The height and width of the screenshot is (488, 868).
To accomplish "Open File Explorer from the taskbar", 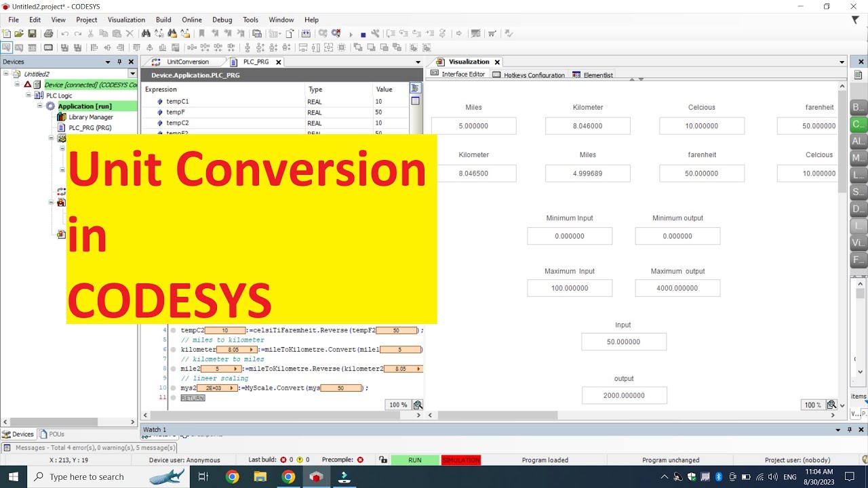I will 260,476.
